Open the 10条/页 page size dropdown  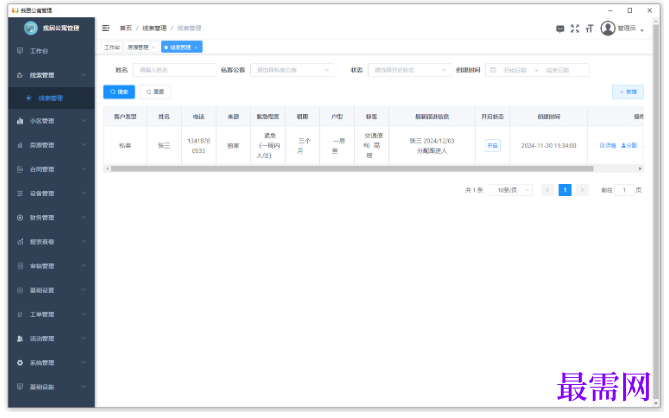511,190
